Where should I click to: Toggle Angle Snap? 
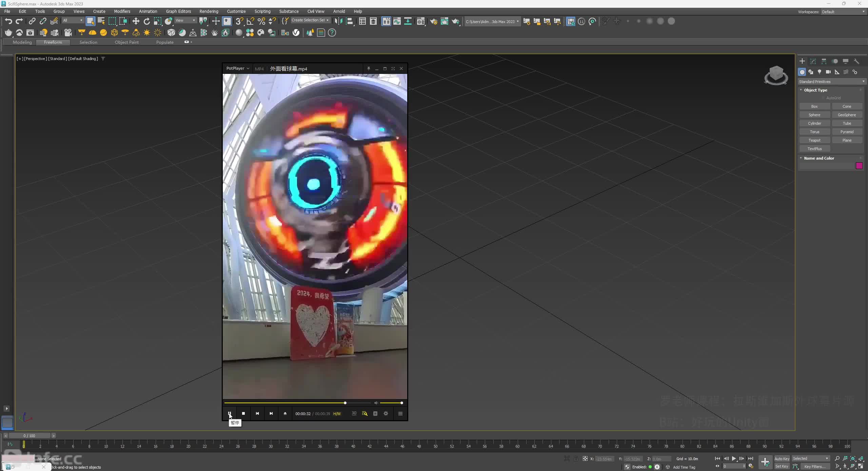(x=250, y=21)
